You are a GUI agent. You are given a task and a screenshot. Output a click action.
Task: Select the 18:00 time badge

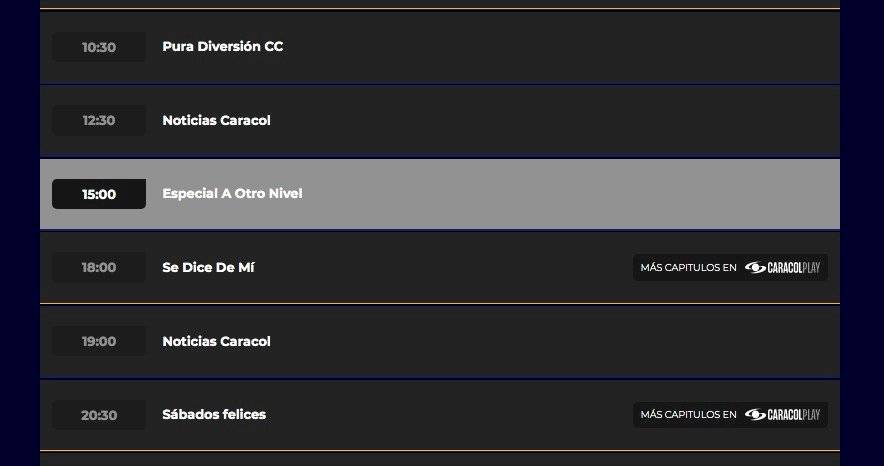coord(99,267)
